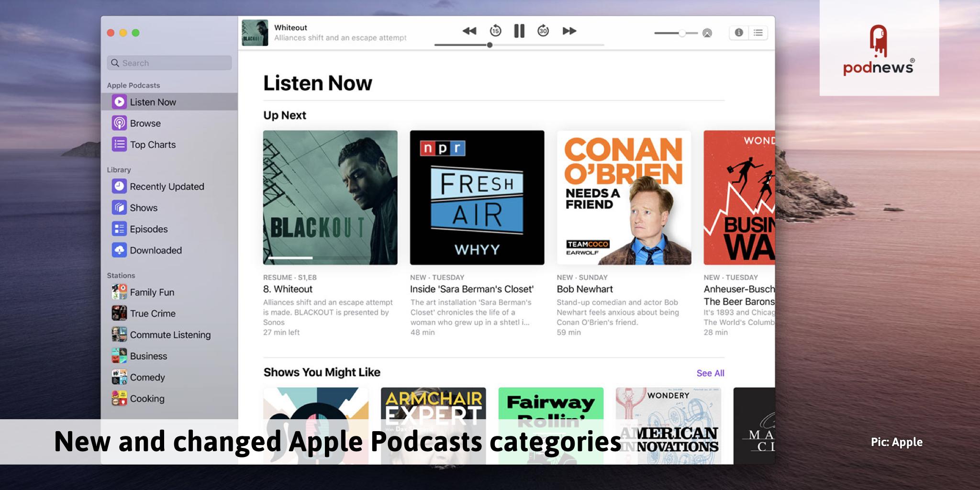Click See All under Shows You Might Like
The width and height of the screenshot is (980, 490).
tap(710, 373)
